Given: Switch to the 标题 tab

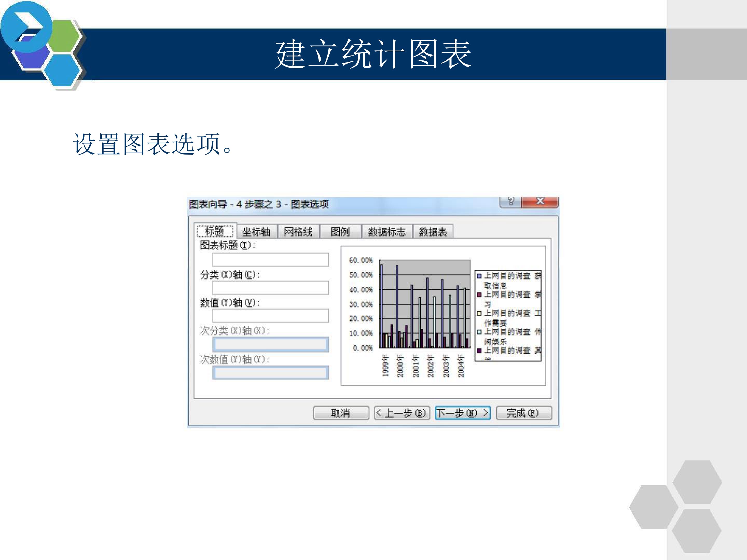Looking at the screenshot, I should (215, 231).
